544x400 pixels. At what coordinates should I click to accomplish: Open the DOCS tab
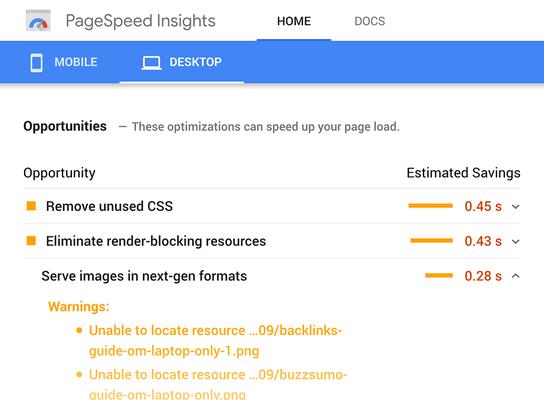tap(369, 21)
